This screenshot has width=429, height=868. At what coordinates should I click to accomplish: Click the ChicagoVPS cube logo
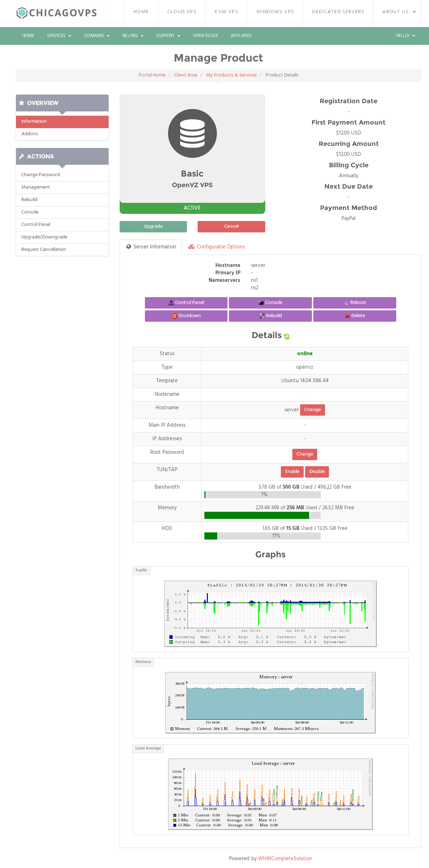point(22,13)
